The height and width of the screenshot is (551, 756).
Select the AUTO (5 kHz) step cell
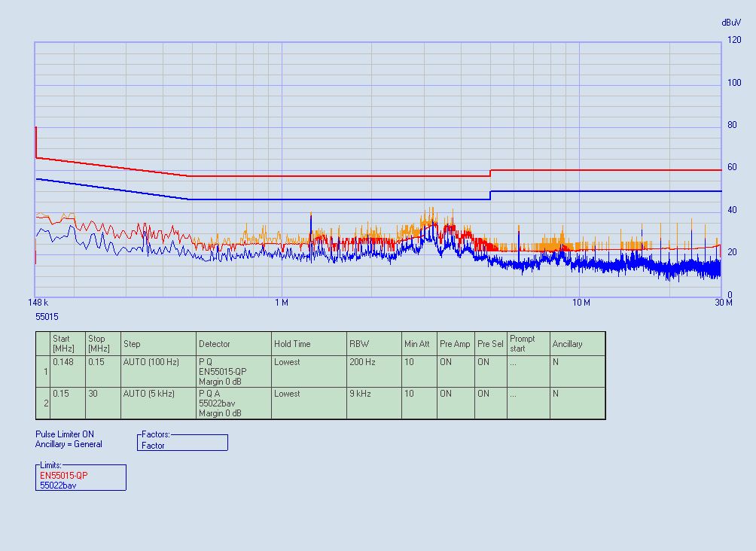(x=158, y=403)
